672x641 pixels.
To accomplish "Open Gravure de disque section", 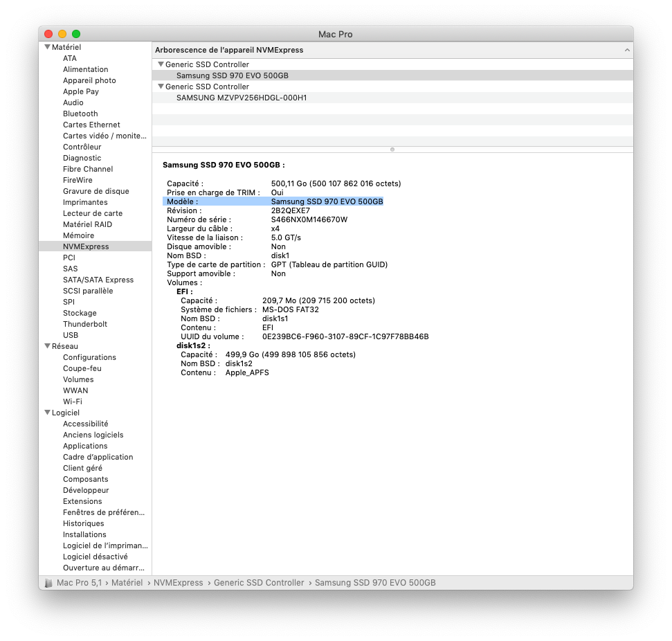I will click(x=96, y=191).
